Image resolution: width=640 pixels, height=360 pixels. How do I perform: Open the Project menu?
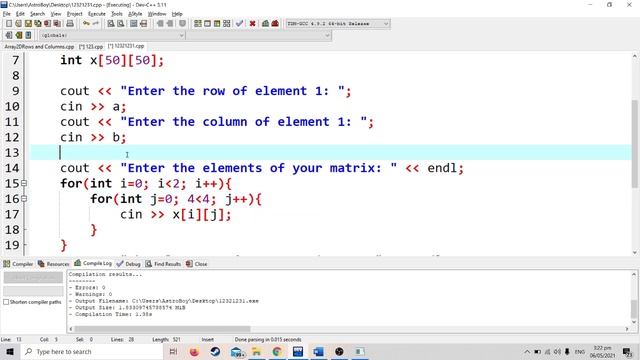(75, 14)
